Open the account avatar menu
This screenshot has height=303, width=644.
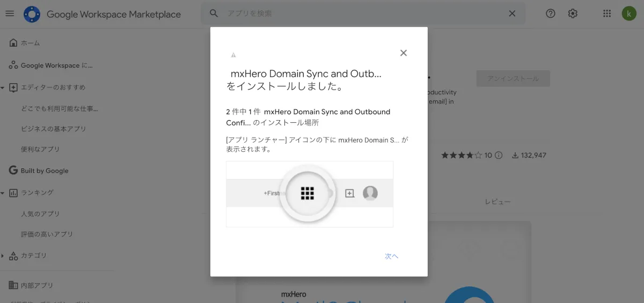click(x=629, y=13)
